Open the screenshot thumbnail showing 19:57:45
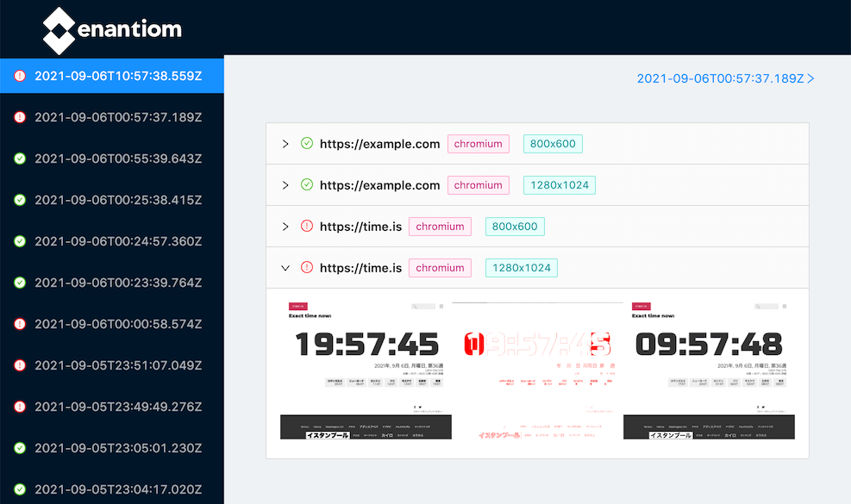 366,370
